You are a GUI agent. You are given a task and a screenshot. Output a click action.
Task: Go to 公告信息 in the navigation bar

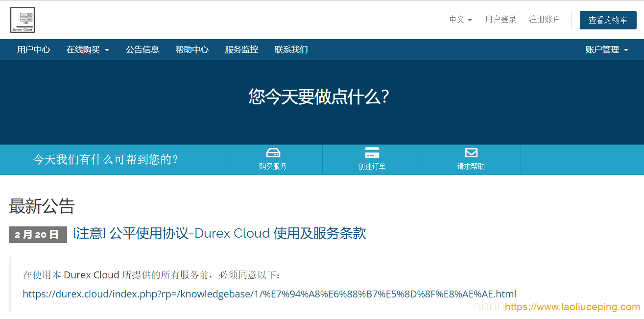(143, 49)
